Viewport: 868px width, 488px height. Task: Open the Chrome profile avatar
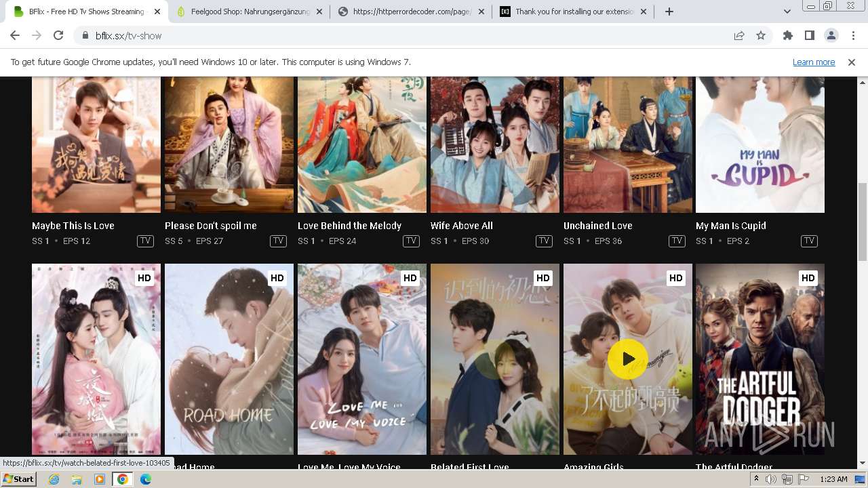[831, 36]
